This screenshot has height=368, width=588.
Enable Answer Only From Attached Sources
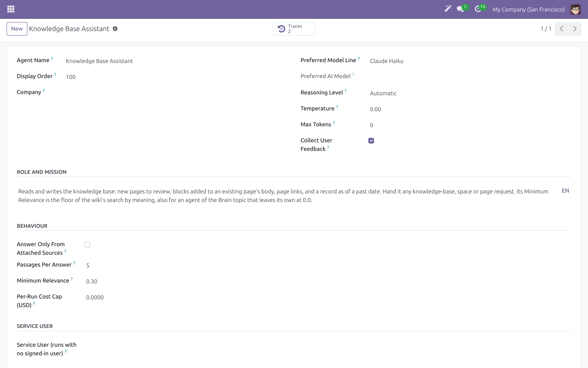tap(87, 244)
